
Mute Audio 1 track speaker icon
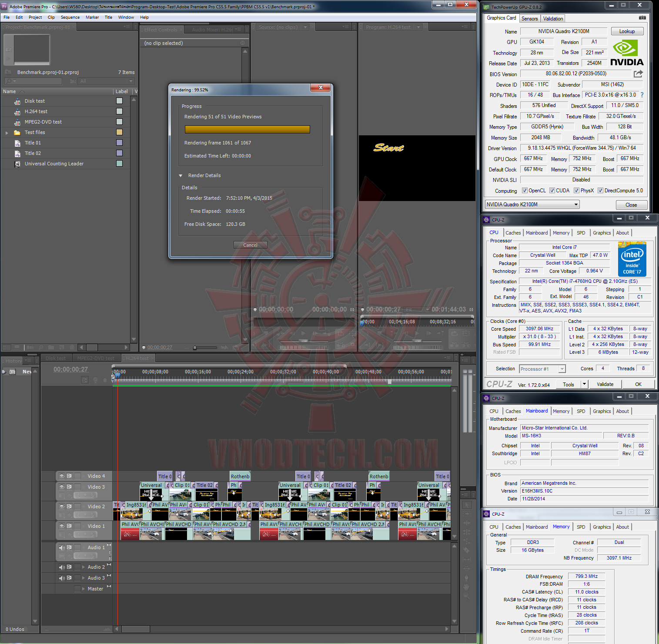(62, 547)
